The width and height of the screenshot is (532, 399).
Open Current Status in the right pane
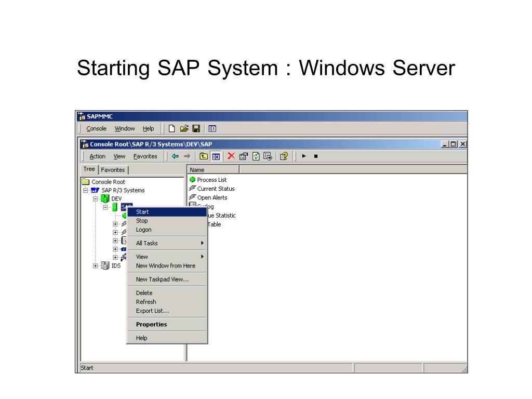tap(216, 189)
